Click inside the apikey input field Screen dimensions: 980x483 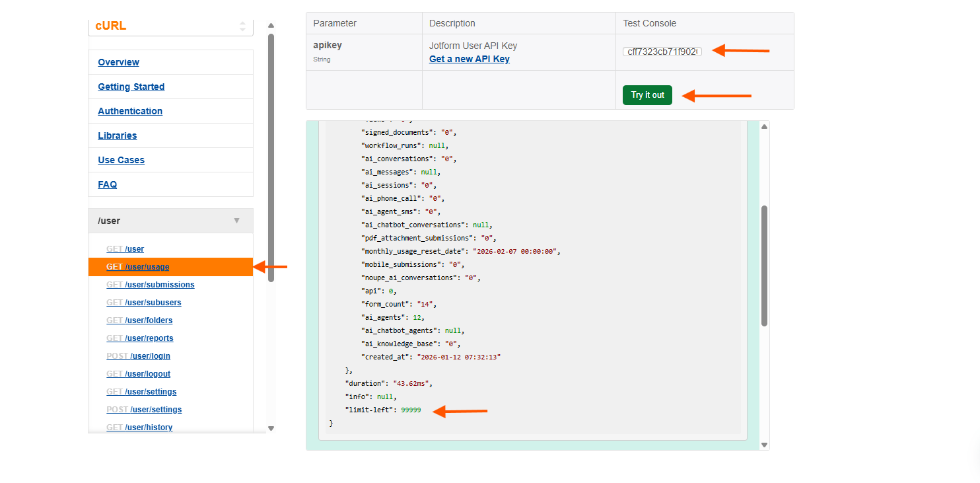click(x=662, y=51)
